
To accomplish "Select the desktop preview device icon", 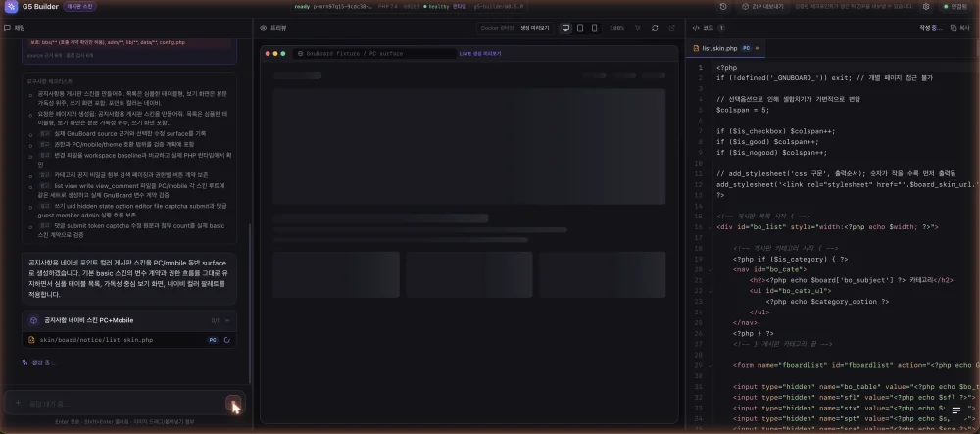I will point(565,28).
